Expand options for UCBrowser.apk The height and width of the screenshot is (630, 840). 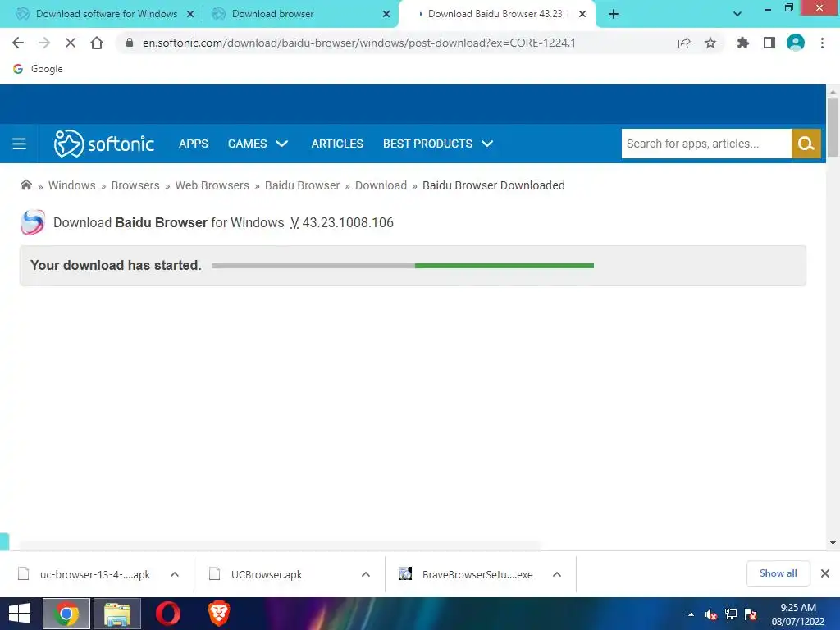point(366,574)
